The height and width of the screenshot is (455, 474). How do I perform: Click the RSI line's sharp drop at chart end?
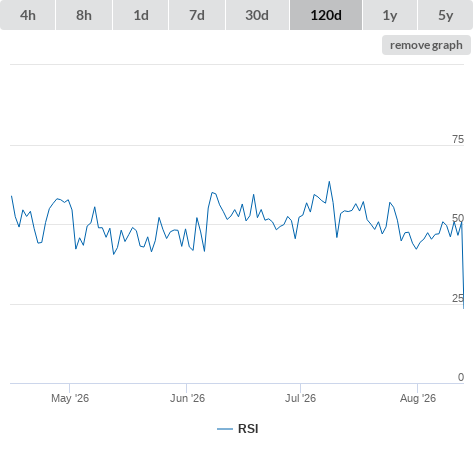coord(463,267)
